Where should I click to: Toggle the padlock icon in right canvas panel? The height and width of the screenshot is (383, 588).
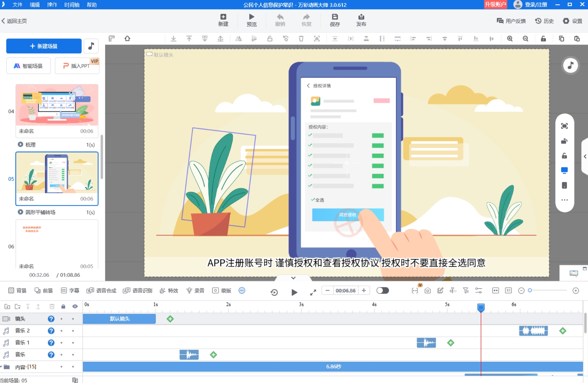pos(564,156)
